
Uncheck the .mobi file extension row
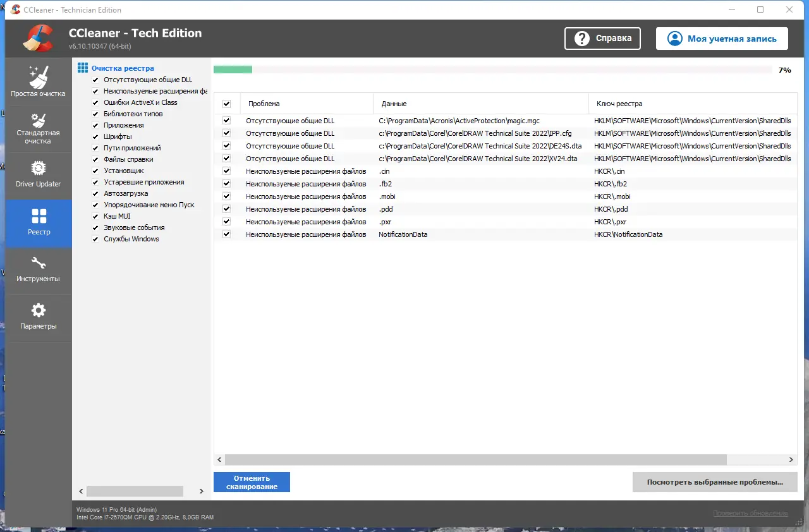pos(226,196)
